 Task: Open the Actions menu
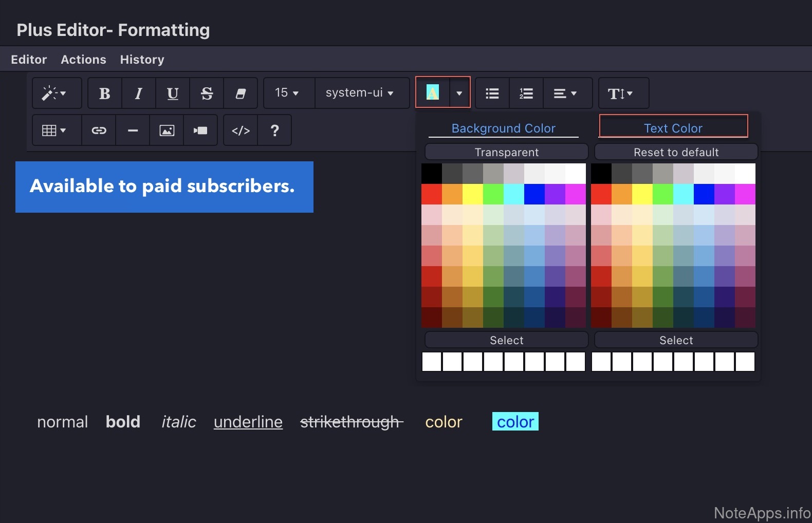coord(83,60)
